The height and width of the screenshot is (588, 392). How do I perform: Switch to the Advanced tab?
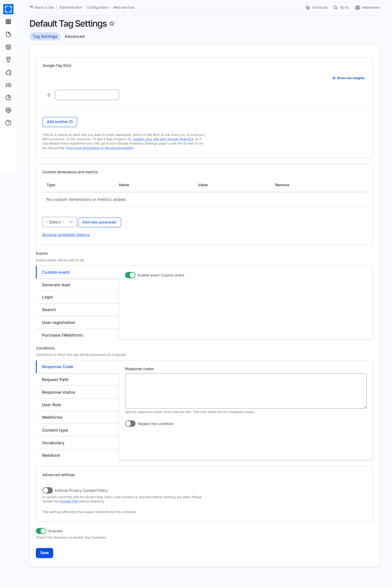point(75,36)
